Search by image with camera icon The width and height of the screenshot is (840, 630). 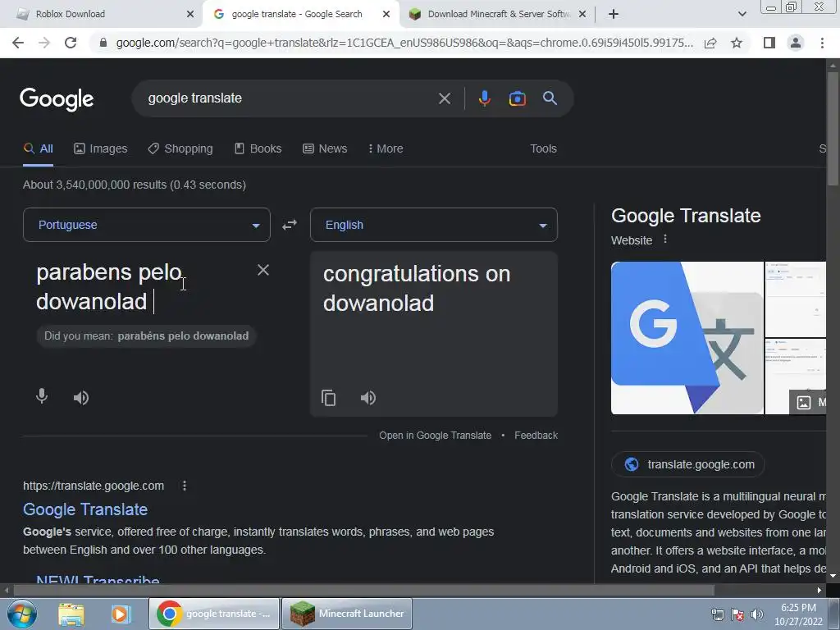[517, 98]
